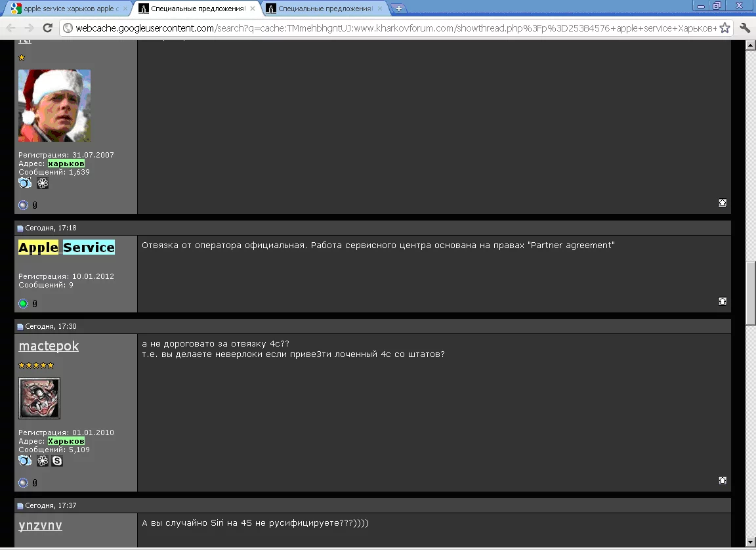Click the paperclip icon in mactepok's post
This screenshot has height=550, width=756.
click(x=35, y=482)
